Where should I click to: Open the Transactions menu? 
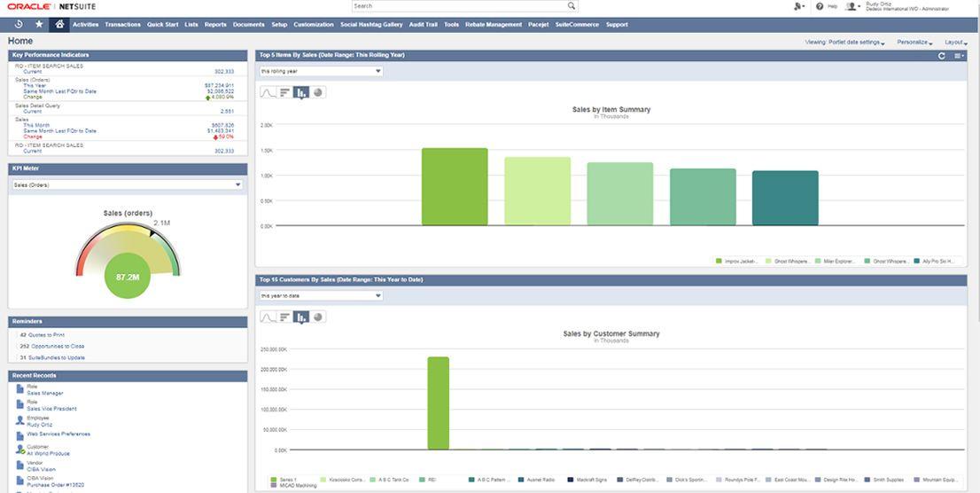click(122, 25)
